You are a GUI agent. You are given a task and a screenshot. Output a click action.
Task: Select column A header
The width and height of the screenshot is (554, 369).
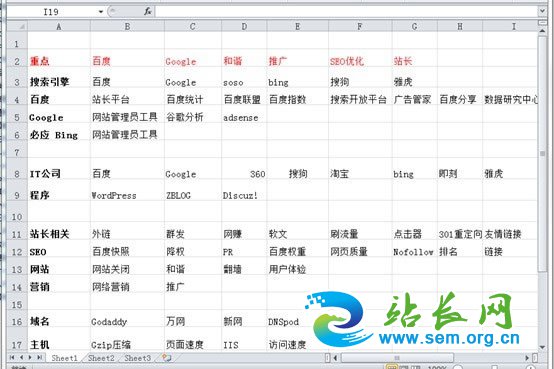[x=59, y=27]
